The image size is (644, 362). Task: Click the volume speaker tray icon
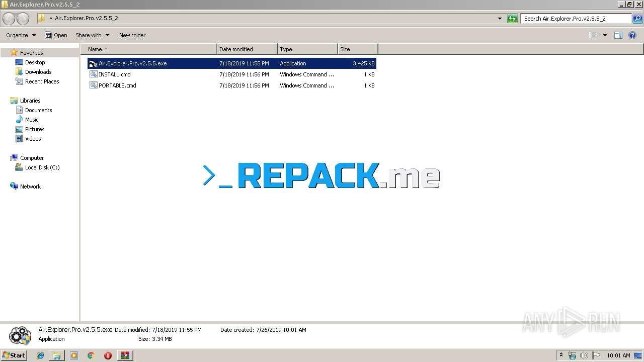point(584,355)
